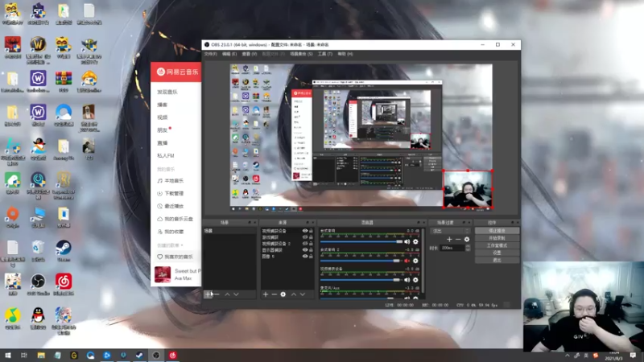Open 发现音乐 in NetEase Music sidebar
Viewport: 644px width, 362px height.
point(167,92)
